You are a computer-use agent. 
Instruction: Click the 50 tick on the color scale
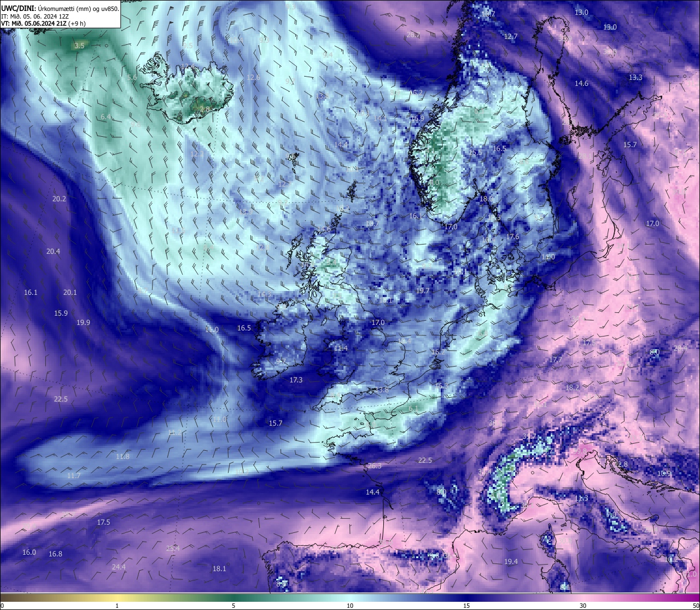pos(696,606)
